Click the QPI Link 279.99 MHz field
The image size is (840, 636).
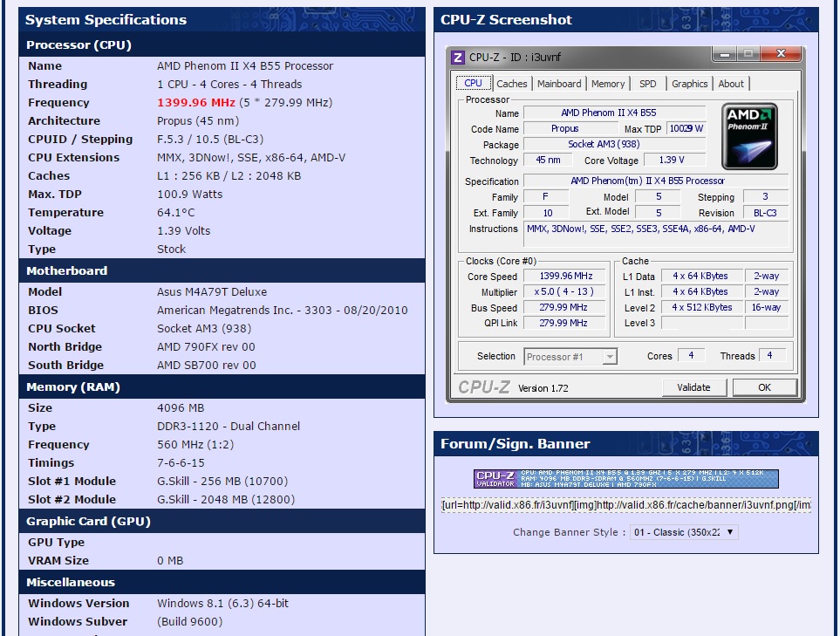[x=565, y=323]
